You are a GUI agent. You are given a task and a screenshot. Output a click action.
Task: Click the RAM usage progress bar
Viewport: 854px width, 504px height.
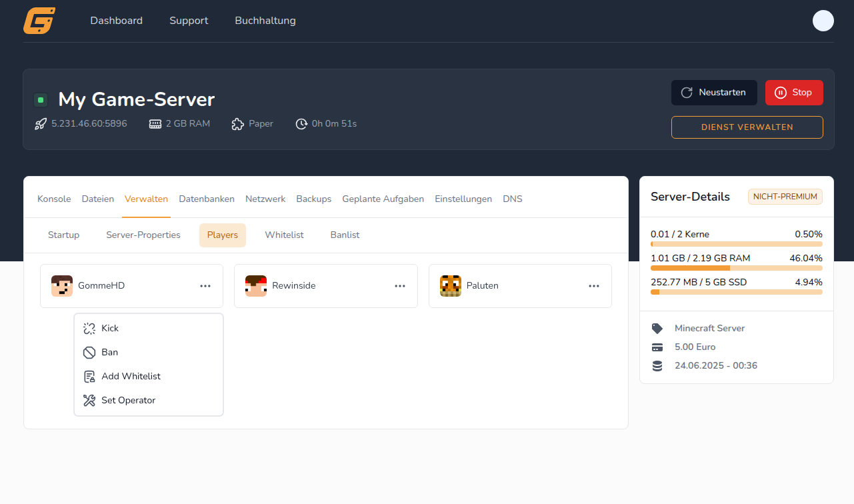point(736,267)
